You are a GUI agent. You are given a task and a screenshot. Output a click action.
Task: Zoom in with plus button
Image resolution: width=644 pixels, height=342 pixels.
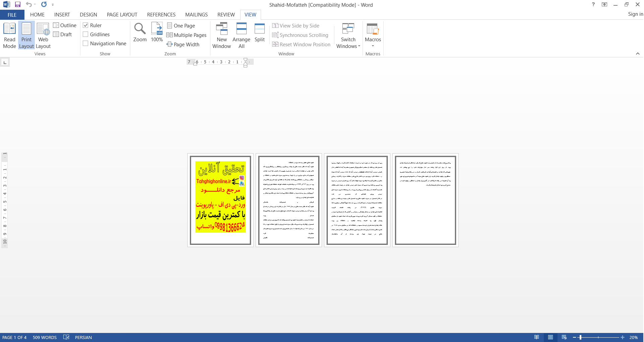click(623, 337)
